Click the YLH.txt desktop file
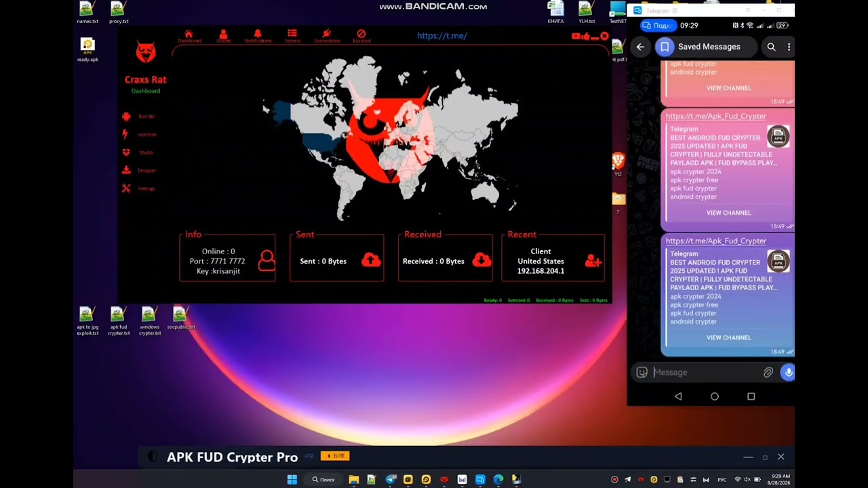 tap(587, 13)
